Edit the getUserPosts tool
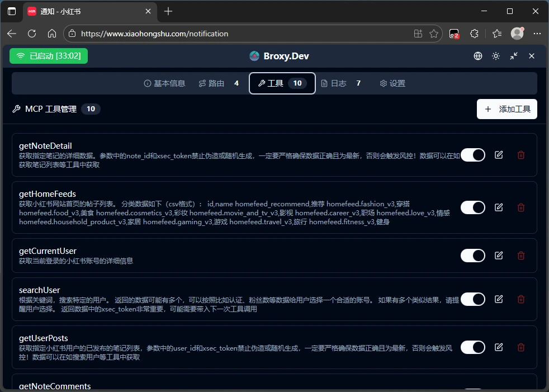Image resolution: width=549 pixels, height=392 pixels. pos(499,347)
